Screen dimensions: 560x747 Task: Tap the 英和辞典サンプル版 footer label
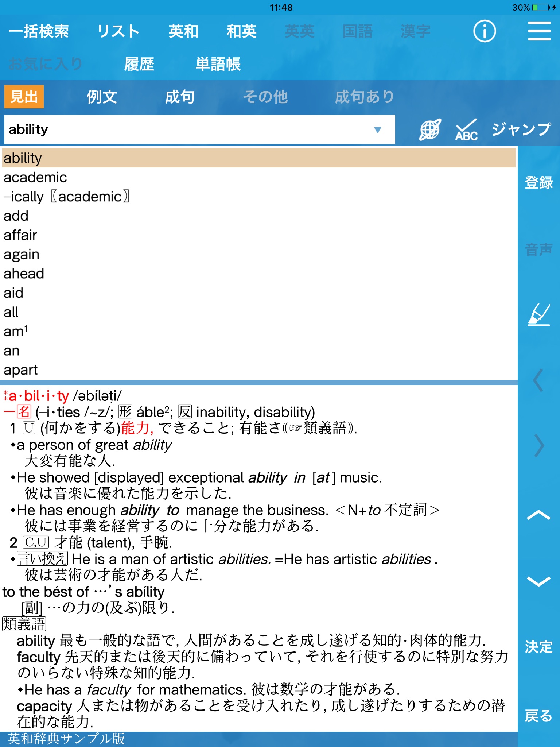pos(66,739)
